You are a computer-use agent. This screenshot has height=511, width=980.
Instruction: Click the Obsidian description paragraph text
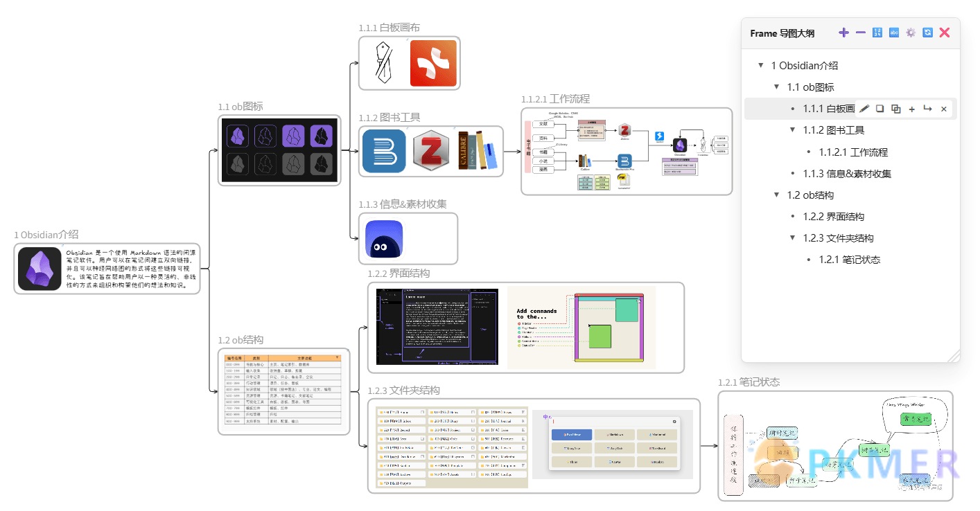tap(132, 269)
